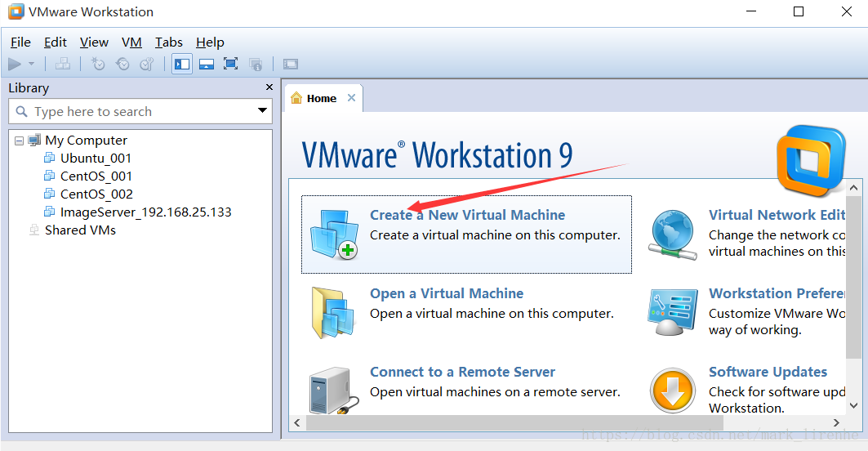Image resolution: width=868 pixels, height=451 pixels.
Task: Click "Open a virtual machine on this computer." text
Action: click(492, 314)
